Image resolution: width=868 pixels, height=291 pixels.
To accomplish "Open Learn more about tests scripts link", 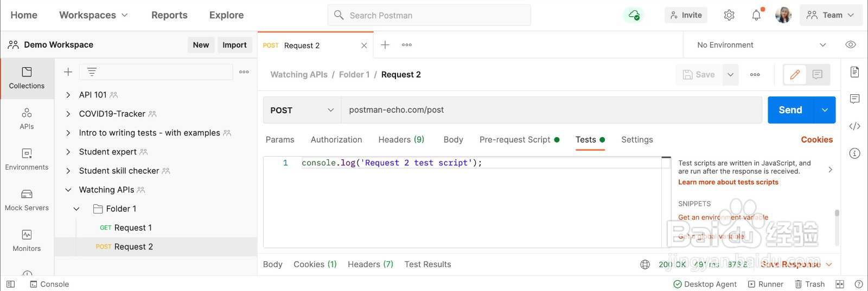I will pos(728,182).
